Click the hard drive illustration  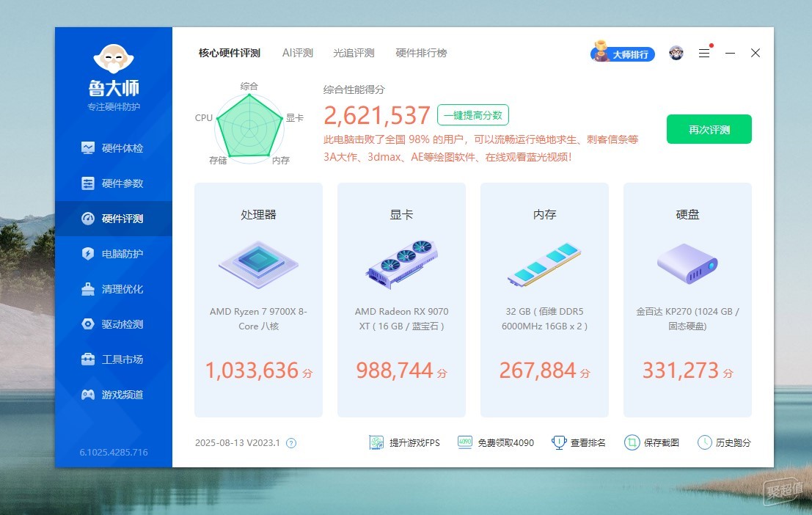point(687,263)
